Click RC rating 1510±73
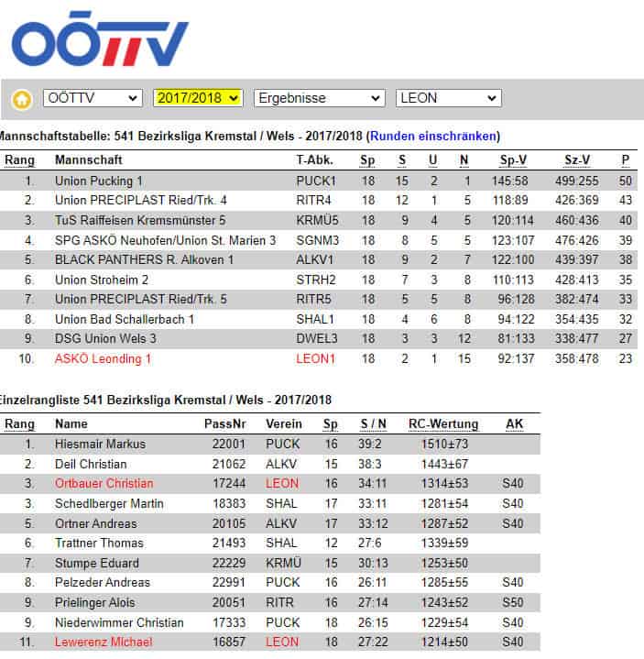Screen dimensions: 644x659 point(444,445)
